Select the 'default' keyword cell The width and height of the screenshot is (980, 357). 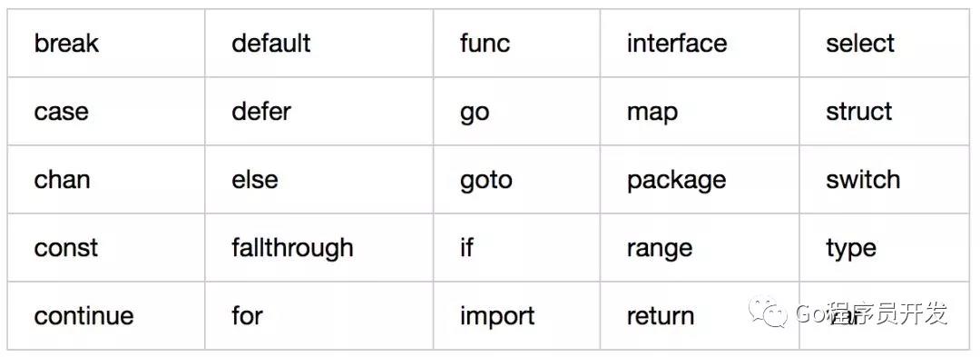pyautogui.click(x=318, y=43)
